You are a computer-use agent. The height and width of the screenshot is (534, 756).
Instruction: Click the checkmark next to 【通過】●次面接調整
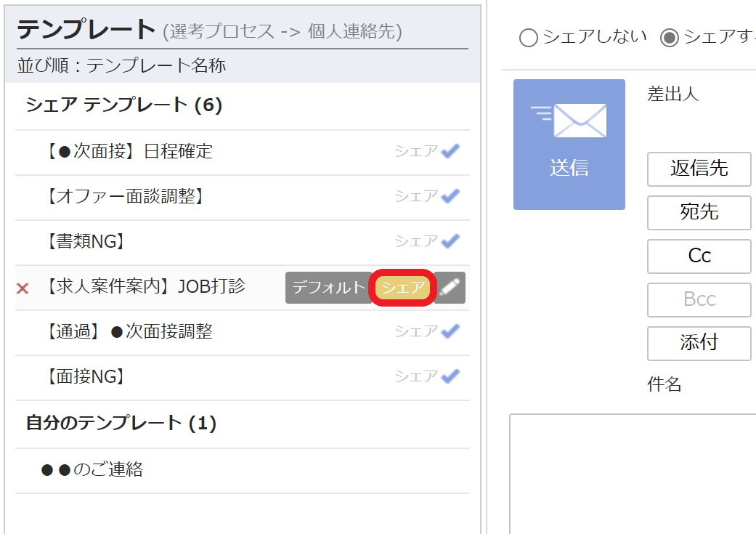click(452, 331)
